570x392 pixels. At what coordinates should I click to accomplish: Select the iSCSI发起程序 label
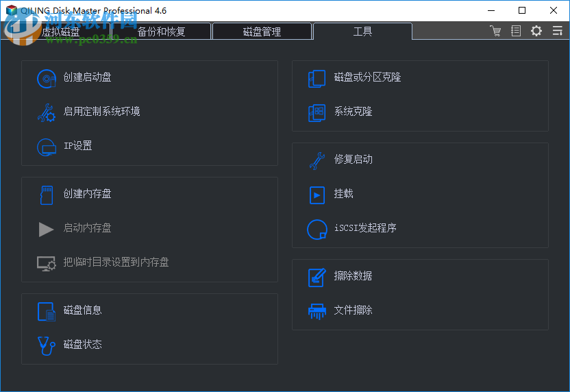coord(365,228)
